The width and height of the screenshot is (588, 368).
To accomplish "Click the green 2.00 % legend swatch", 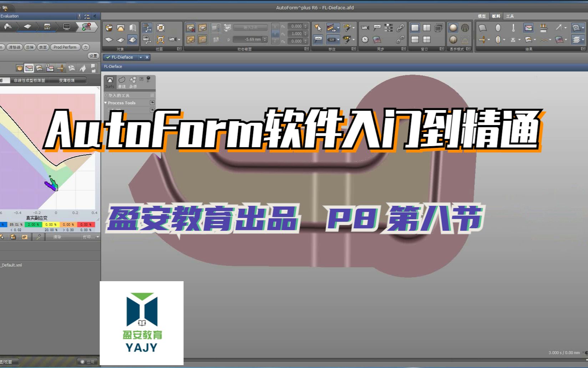I will tap(33, 225).
